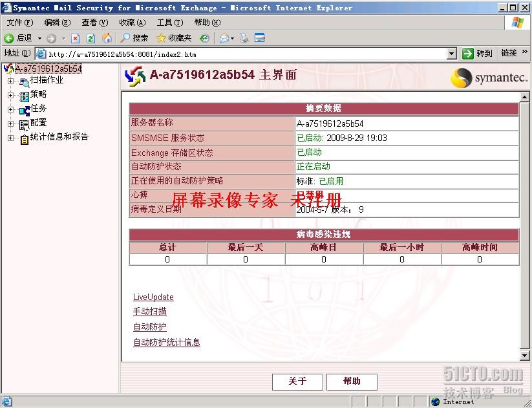Click the 配置 configuration icon
The height and width of the screenshot is (408, 532).
point(24,125)
